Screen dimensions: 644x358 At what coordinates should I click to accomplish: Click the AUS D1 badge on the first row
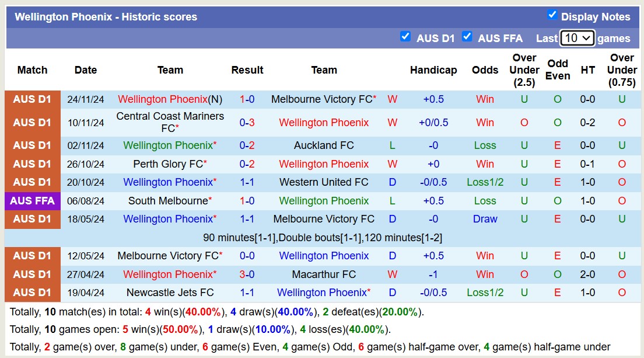(32, 99)
